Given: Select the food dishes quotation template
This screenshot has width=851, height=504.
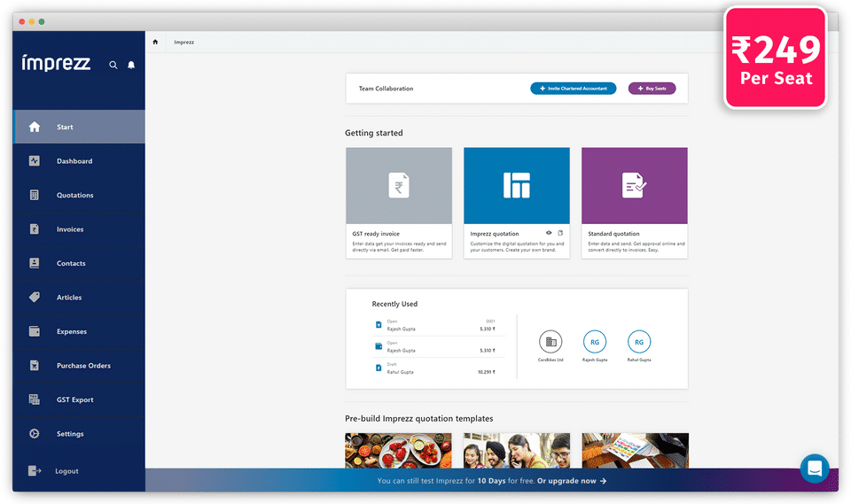Looking at the screenshot, I should [x=398, y=451].
